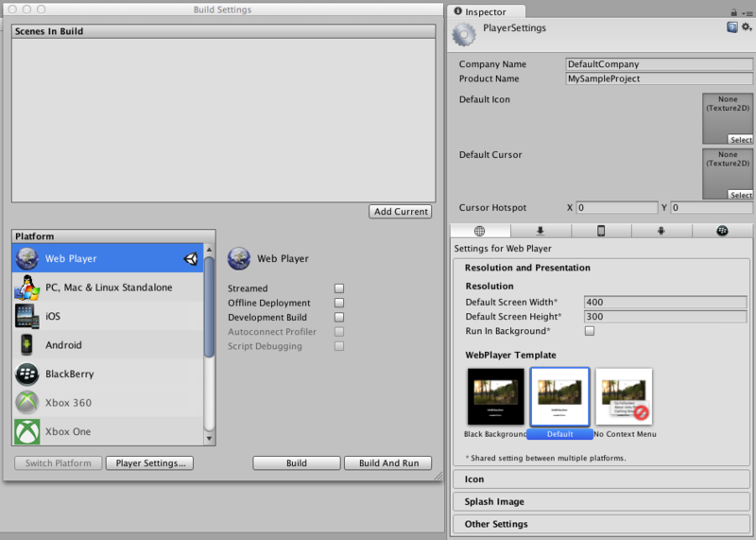756x540 pixels.
Task: Enable the Offline Deployment checkbox
Action: coord(339,303)
